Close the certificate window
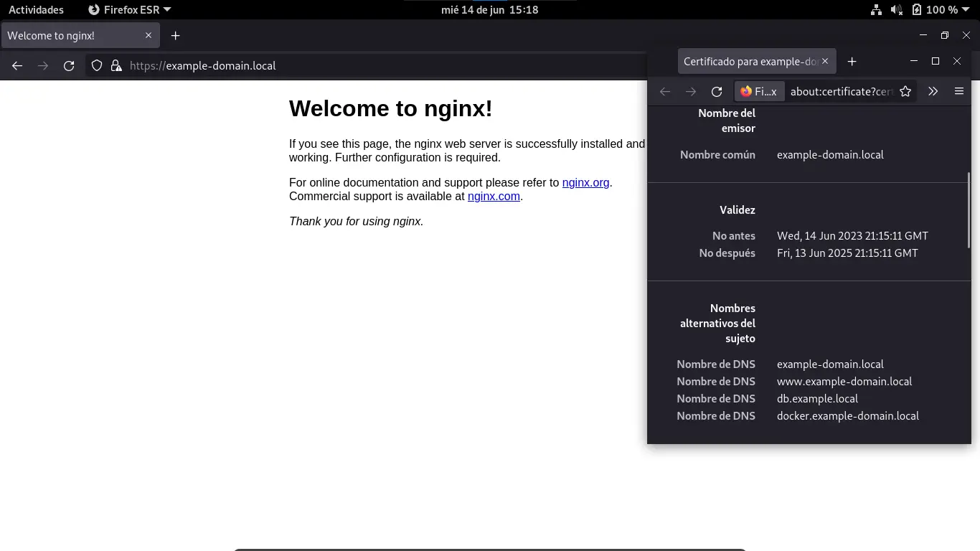 (x=957, y=62)
